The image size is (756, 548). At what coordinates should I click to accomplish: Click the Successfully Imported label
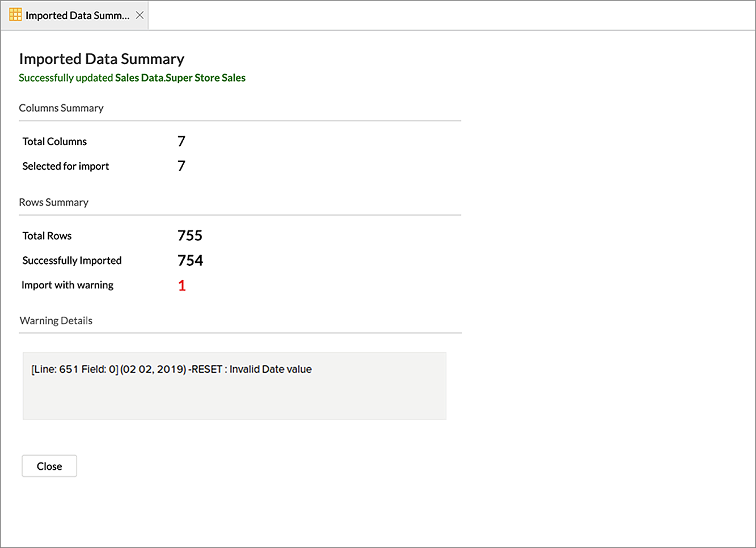(x=72, y=261)
